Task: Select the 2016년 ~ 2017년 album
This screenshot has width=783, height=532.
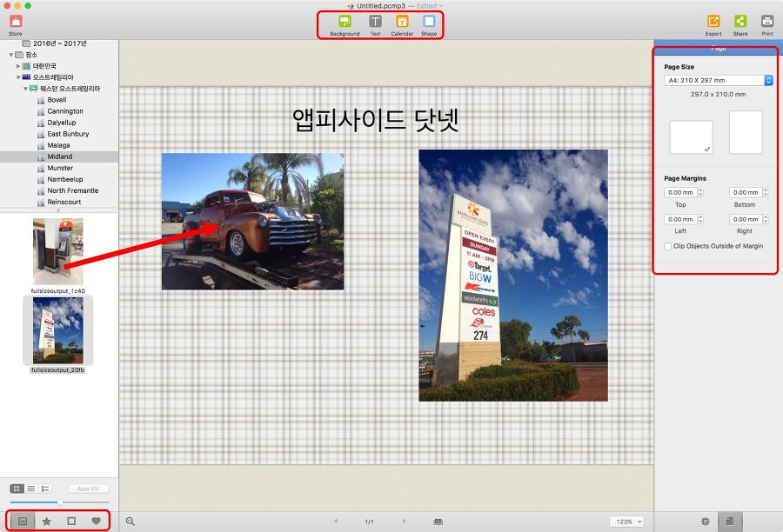Action: [59, 43]
